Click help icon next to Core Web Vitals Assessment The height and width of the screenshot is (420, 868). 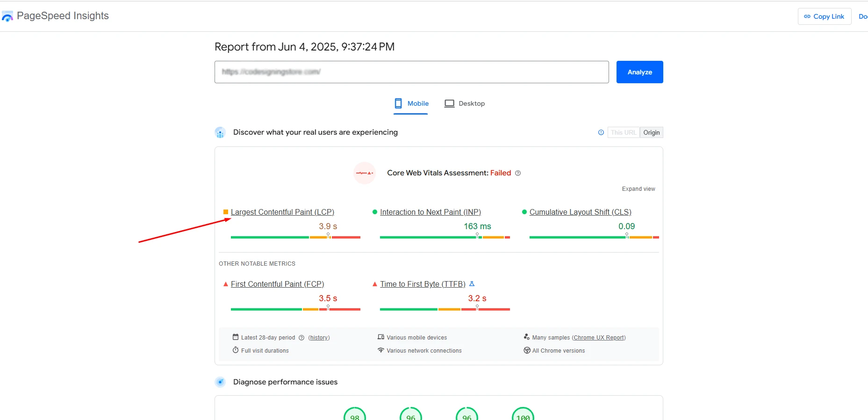tap(518, 173)
